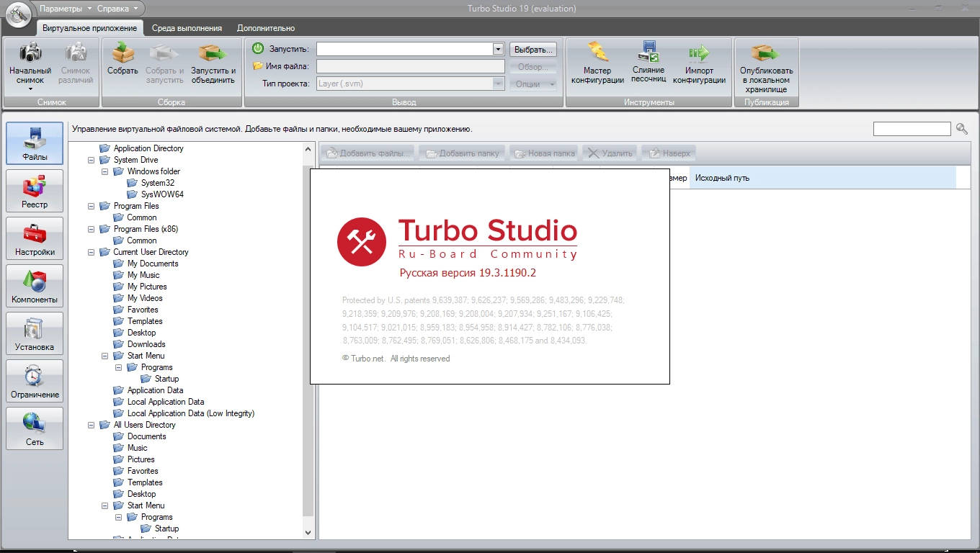Open the Компоненты section in sidebar

click(35, 286)
